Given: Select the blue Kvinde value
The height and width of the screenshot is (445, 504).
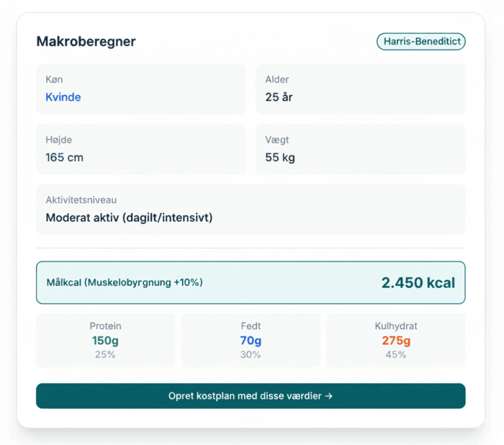Looking at the screenshot, I should tap(63, 97).
